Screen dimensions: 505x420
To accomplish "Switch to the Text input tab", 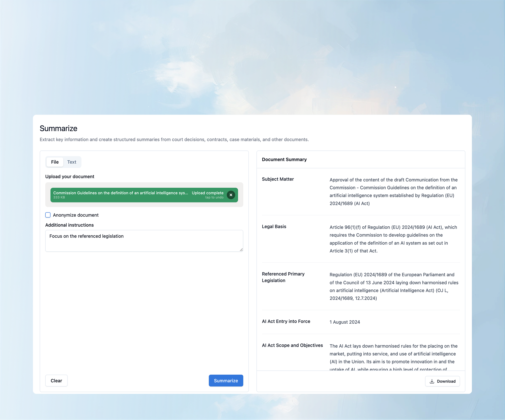I will click(x=71, y=162).
